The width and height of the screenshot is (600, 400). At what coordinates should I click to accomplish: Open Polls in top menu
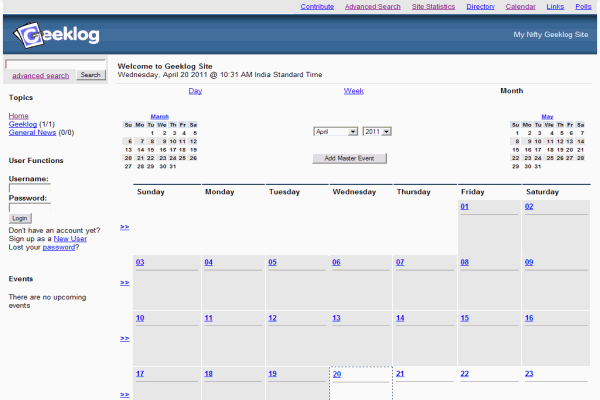[583, 6]
